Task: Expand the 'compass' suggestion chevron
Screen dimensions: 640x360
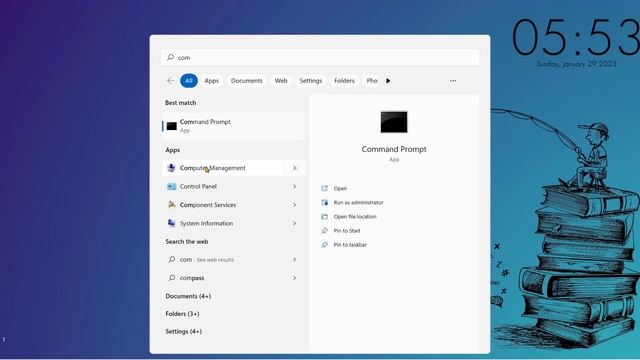Action: click(294, 278)
